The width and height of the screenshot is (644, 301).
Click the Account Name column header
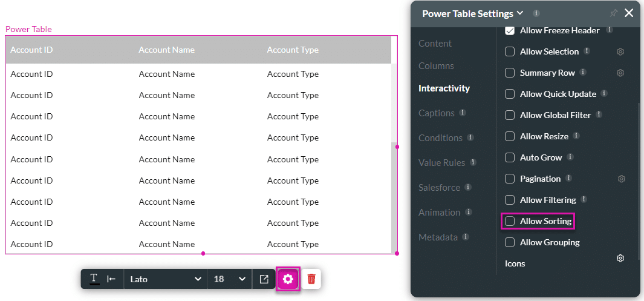167,50
